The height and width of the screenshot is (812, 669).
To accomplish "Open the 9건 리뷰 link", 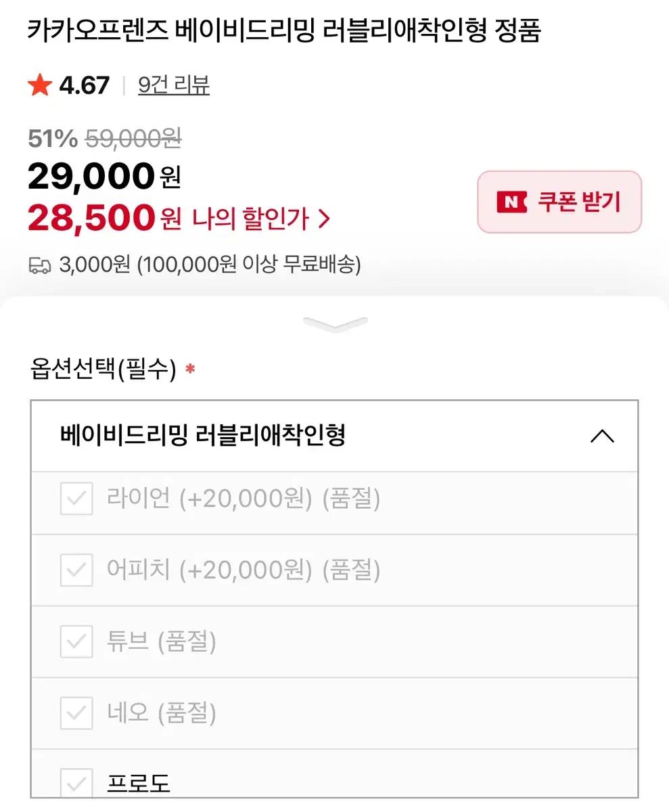I will (x=174, y=85).
